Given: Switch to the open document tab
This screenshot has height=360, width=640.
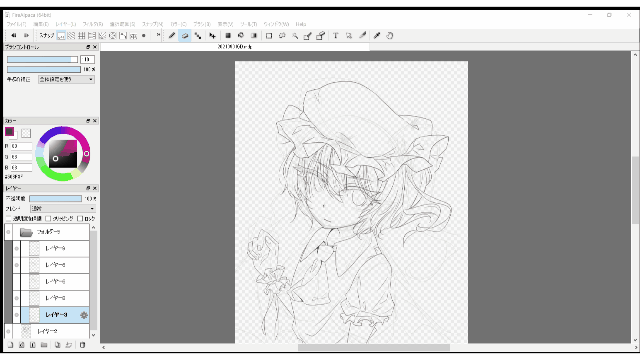Looking at the screenshot, I should (235, 47).
